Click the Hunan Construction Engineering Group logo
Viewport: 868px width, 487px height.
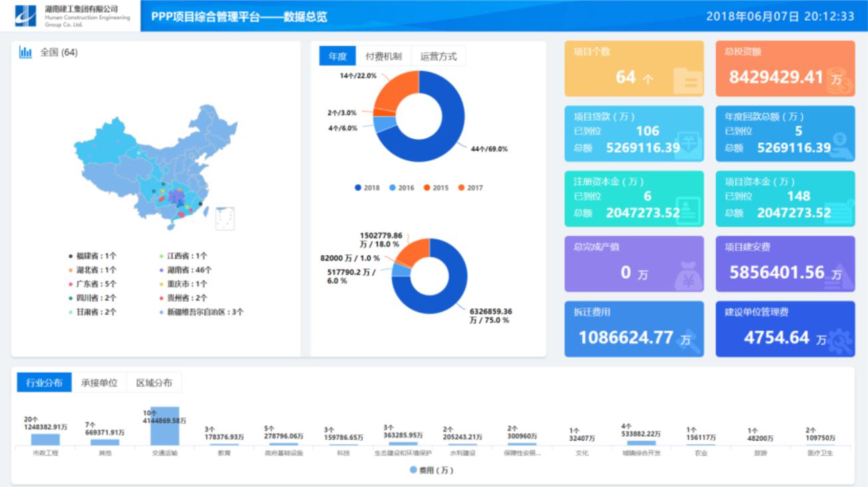26,15
